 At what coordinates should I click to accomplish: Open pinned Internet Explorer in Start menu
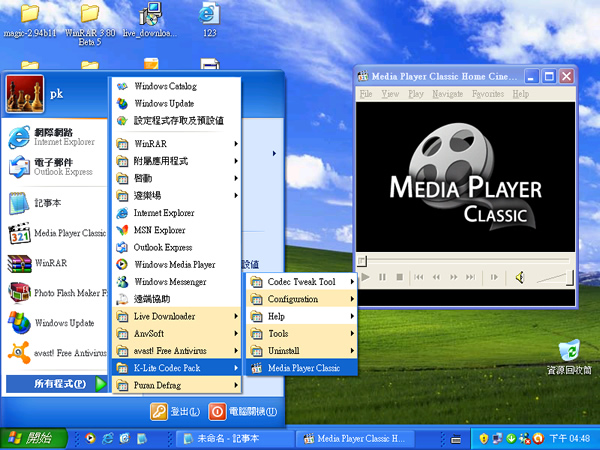coord(56,137)
